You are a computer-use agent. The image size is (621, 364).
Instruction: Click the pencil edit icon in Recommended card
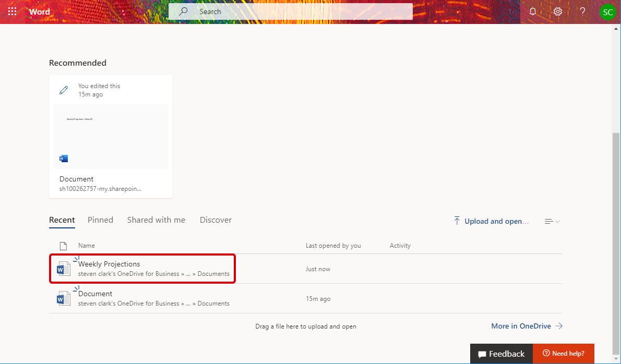(x=64, y=90)
